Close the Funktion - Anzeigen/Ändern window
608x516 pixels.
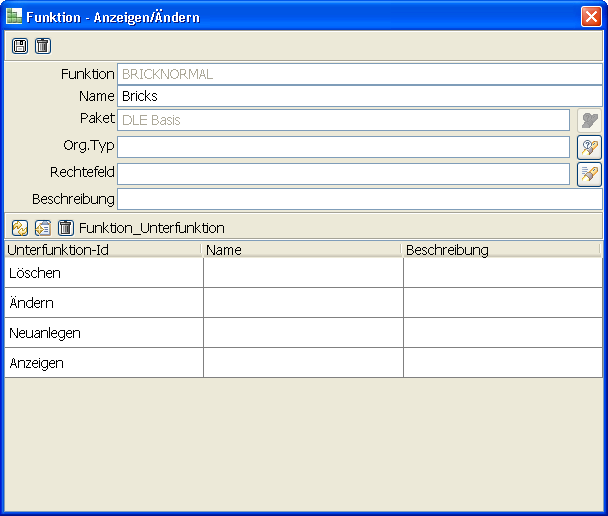[590, 17]
